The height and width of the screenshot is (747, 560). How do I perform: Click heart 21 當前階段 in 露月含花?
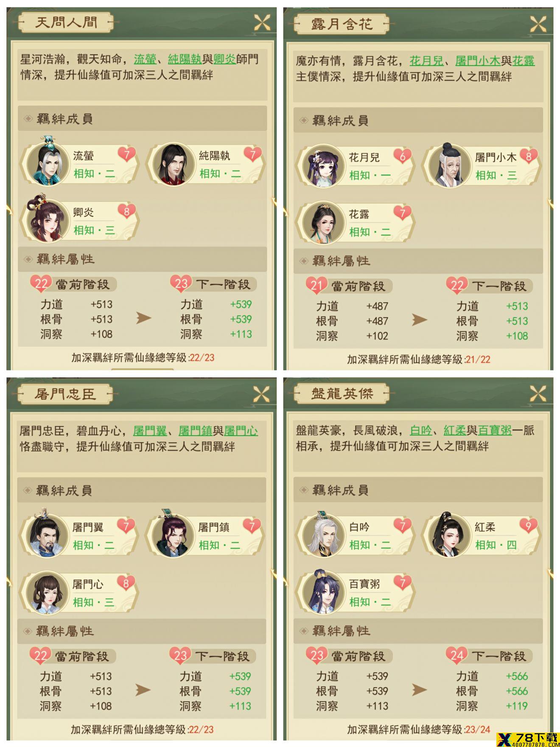click(x=316, y=285)
